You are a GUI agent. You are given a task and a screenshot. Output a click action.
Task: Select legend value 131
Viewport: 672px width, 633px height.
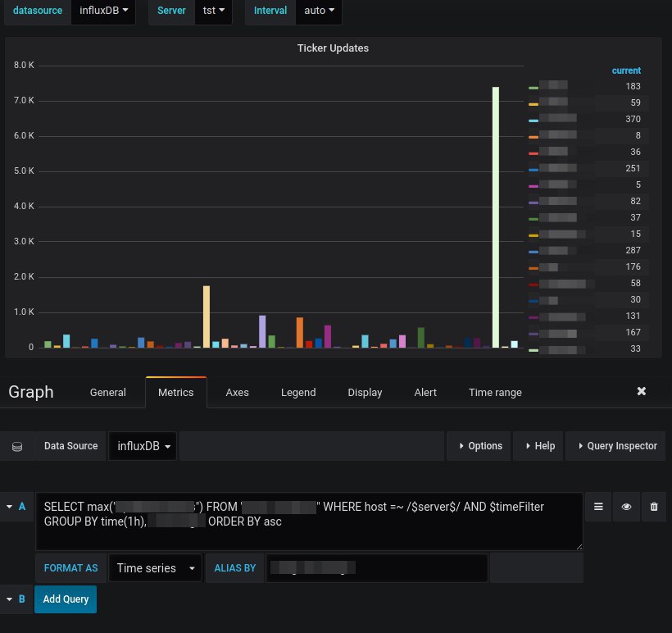coord(633,316)
